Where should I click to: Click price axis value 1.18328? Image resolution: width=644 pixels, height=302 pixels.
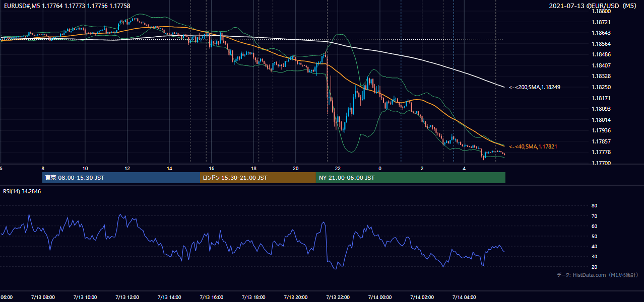(601, 77)
